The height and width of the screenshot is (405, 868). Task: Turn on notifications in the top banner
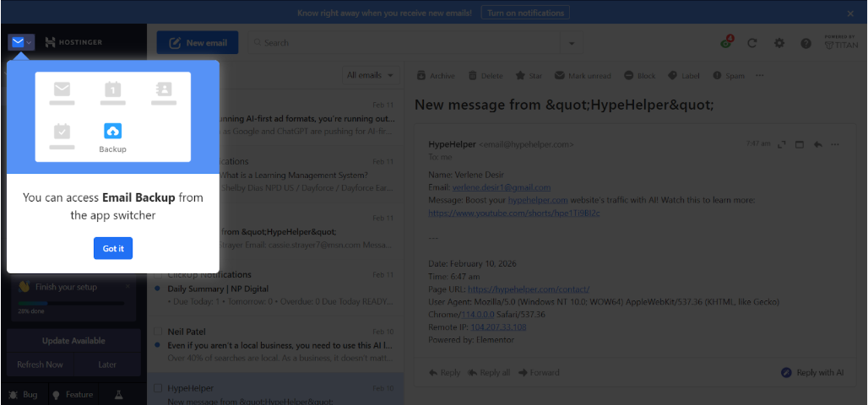525,13
